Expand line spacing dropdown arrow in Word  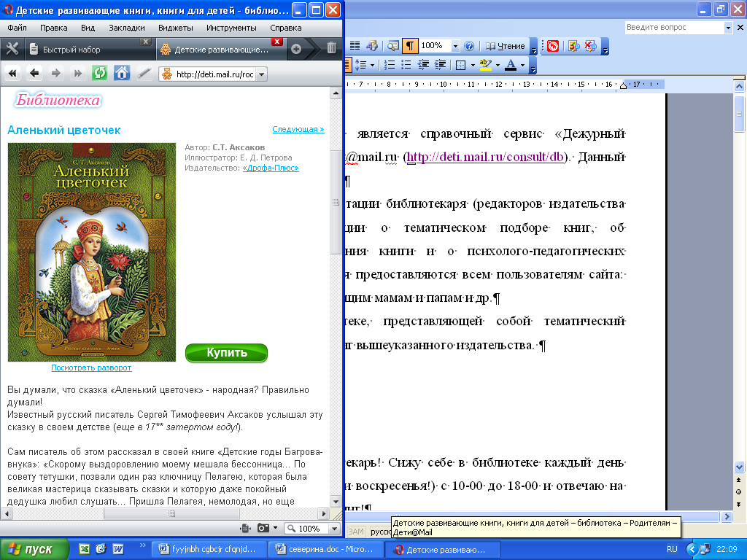[x=371, y=65]
